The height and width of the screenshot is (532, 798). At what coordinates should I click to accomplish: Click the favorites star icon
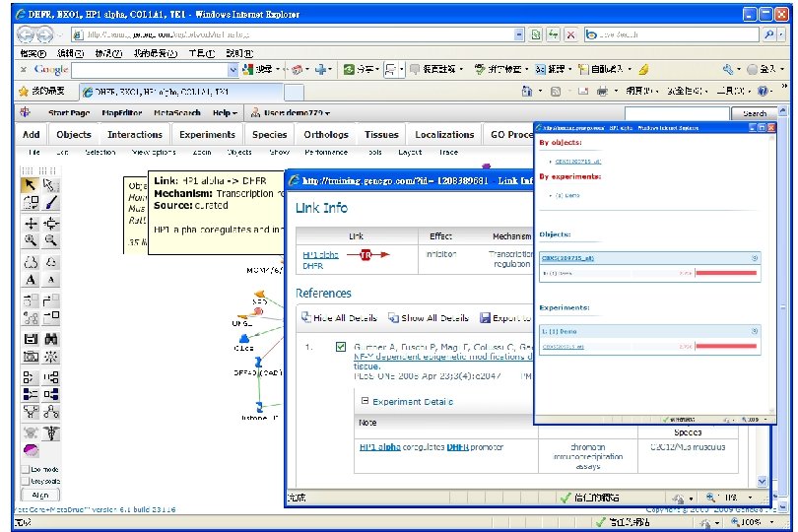point(24,91)
